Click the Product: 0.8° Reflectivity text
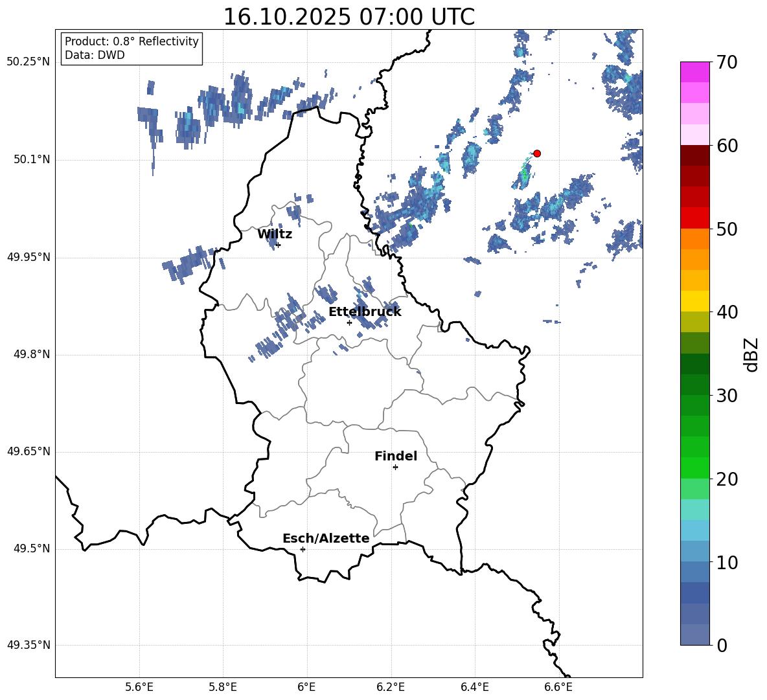The width and height of the screenshot is (767, 700). 132,41
